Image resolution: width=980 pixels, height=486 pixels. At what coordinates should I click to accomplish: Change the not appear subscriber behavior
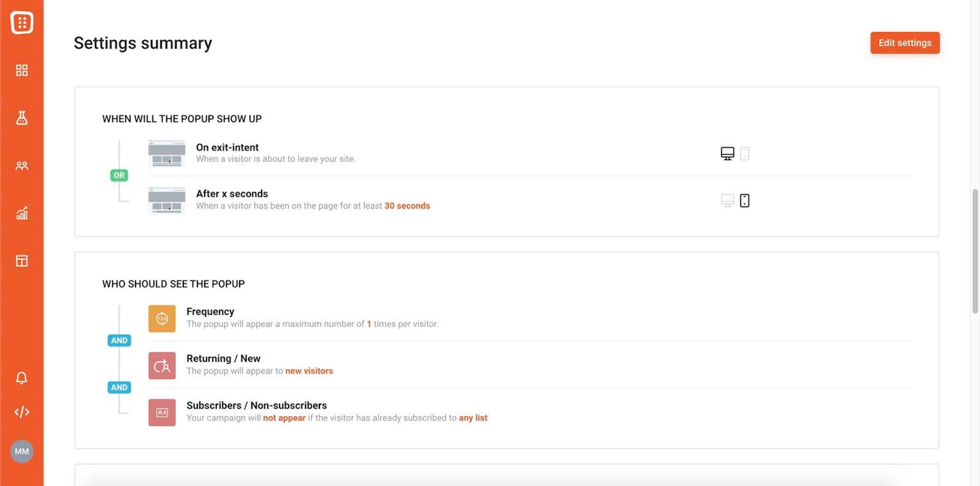click(x=284, y=418)
